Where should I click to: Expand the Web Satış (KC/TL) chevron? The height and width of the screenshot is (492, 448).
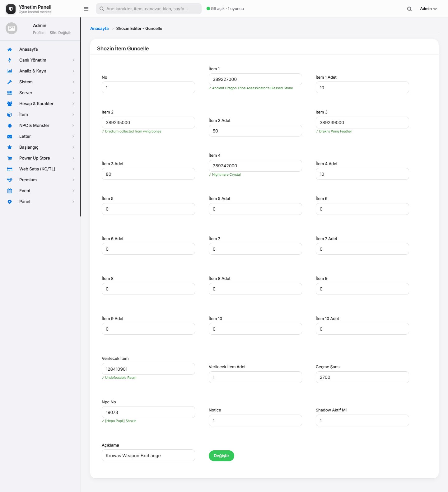73,169
